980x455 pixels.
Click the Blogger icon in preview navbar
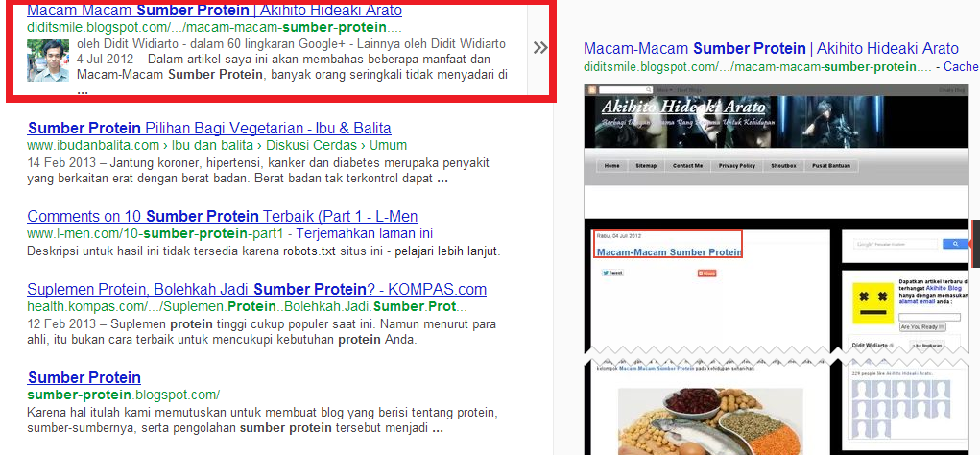(x=593, y=90)
